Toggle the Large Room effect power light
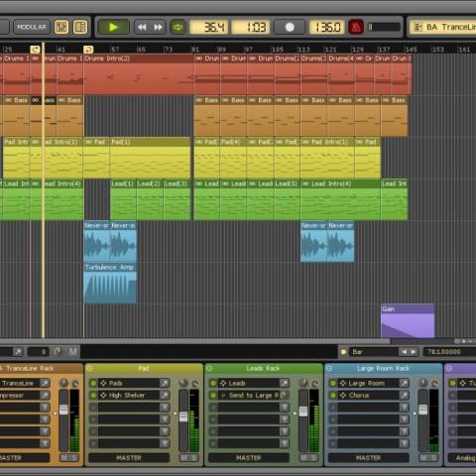The height and width of the screenshot is (476, 476). [x=333, y=383]
